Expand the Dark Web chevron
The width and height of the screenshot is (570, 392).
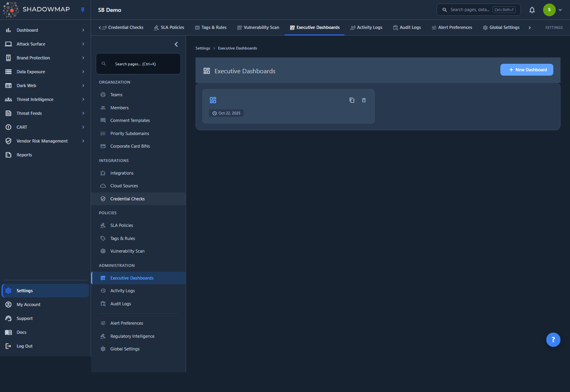pos(83,86)
